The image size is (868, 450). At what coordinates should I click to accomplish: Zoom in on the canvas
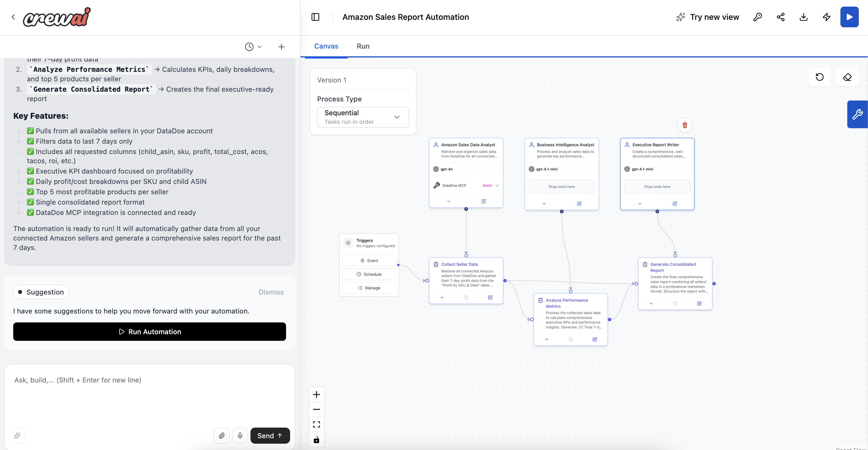click(x=317, y=395)
